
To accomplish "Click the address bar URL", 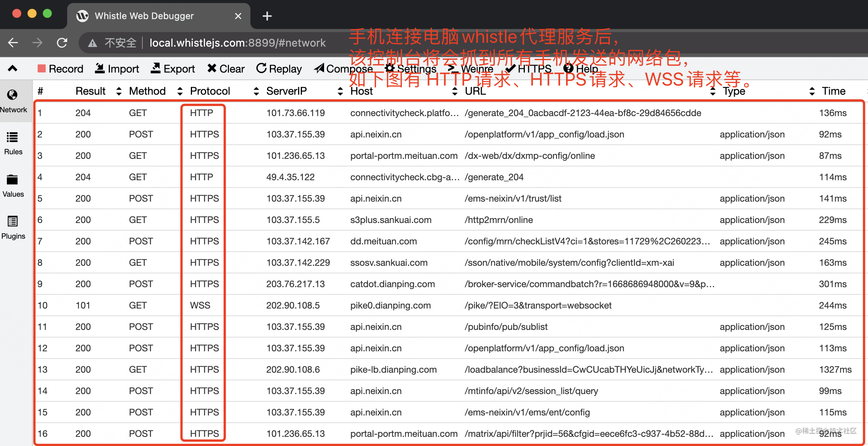I will click(237, 43).
